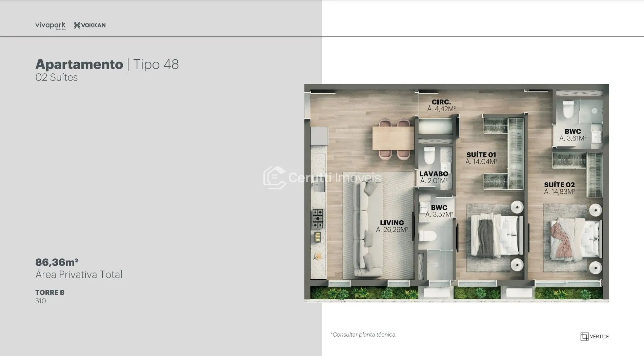Select the dining table with chairs

click(393, 138)
